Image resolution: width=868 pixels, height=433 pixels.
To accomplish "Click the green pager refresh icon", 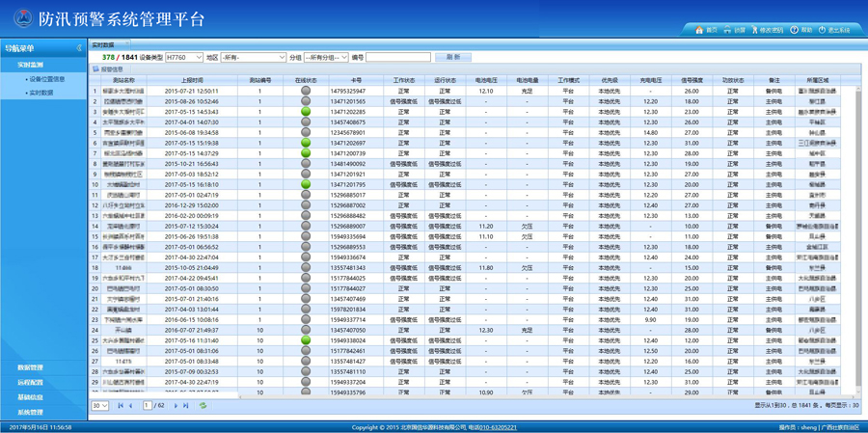I will tap(203, 406).
